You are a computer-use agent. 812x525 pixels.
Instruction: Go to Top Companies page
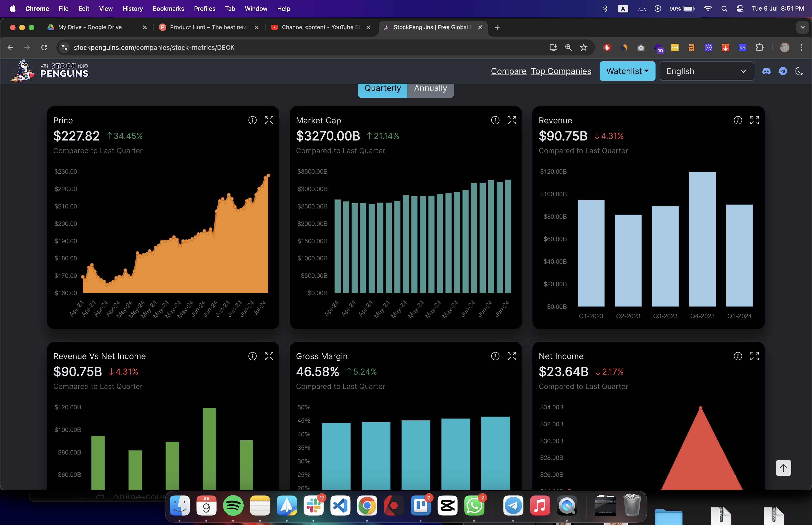tap(561, 71)
